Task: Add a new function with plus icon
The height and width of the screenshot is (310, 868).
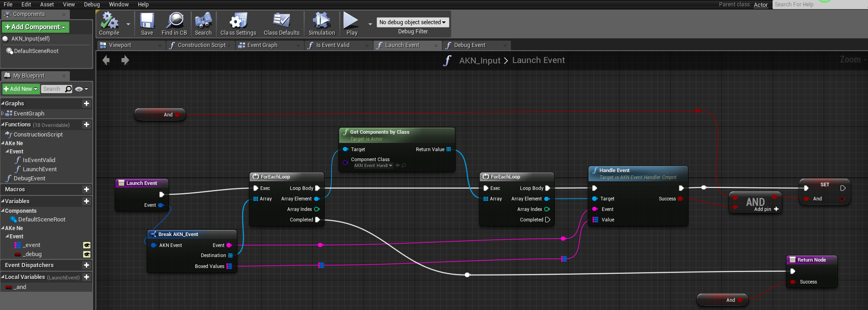Action: point(86,125)
